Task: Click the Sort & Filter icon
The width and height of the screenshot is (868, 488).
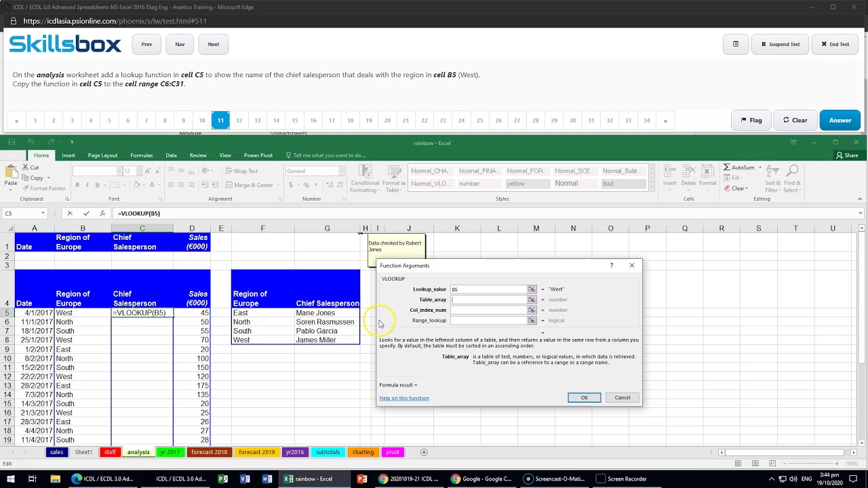Action: tap(772, 172)
